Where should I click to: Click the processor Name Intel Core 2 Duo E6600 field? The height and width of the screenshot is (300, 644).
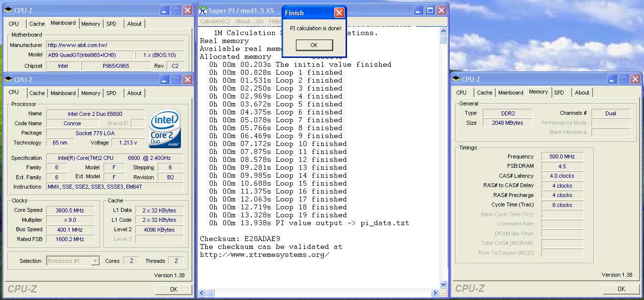(x=96, y=114)
